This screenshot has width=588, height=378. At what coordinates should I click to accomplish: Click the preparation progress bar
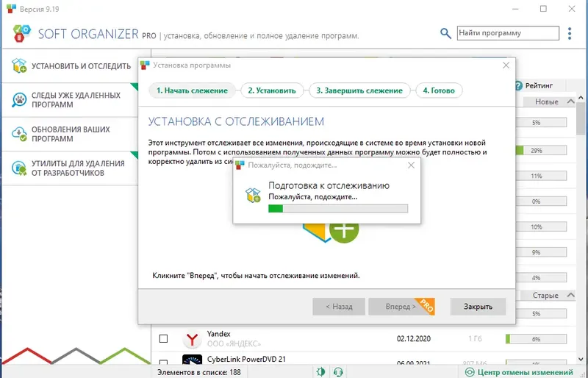[338, 209]
